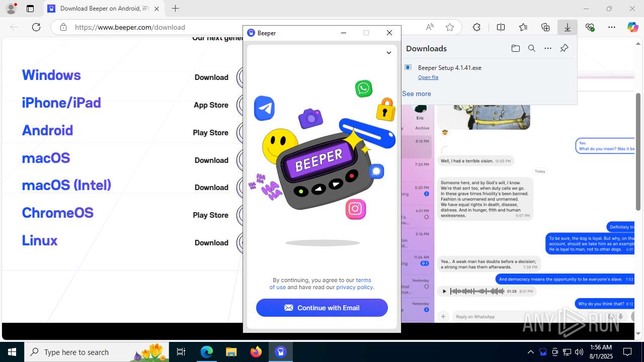Screen dimensions: 644x362
Task: Click taskbar search box
Action: pos(97,352)
